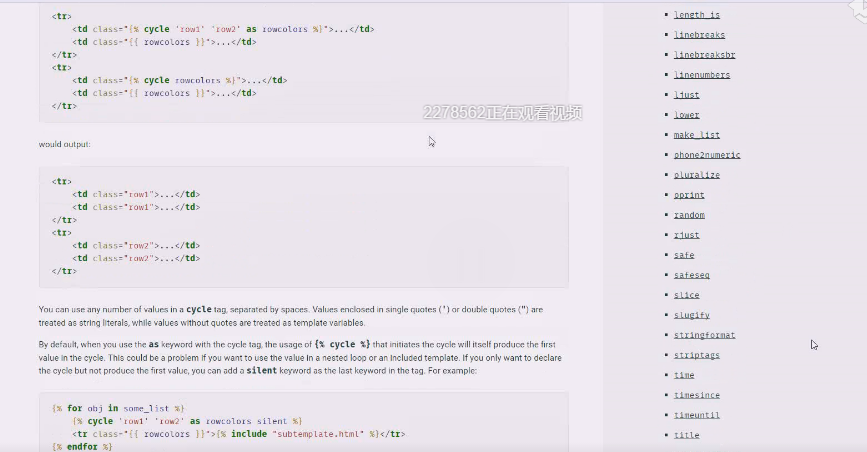
Task: Open the length_is filter link
Action: coord(697,15)
